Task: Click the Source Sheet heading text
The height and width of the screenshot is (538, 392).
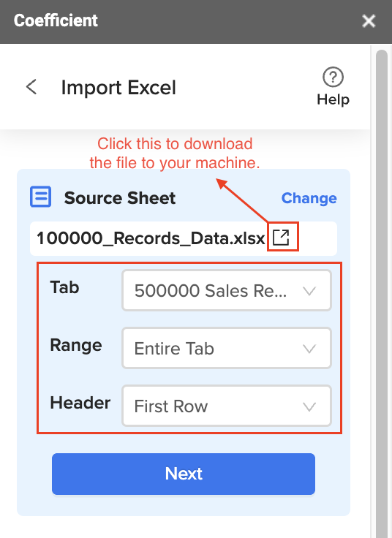Action: [120, 198]
